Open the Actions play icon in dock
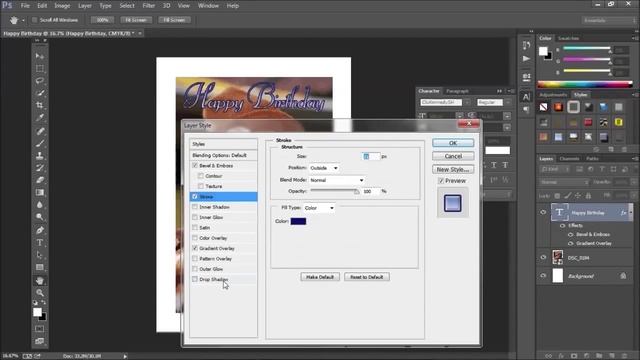This screenshot has height=360, width=640. (526, 59)
